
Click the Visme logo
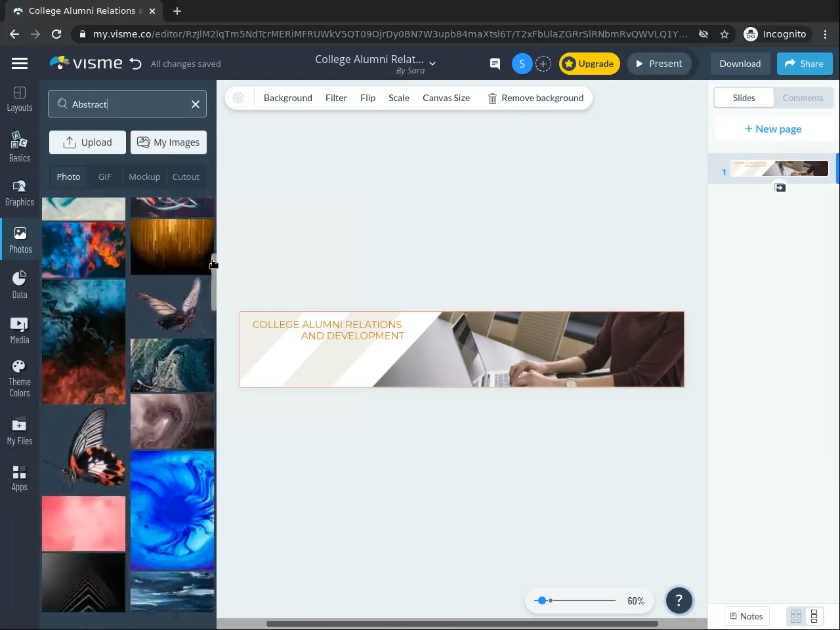(86, 63)
